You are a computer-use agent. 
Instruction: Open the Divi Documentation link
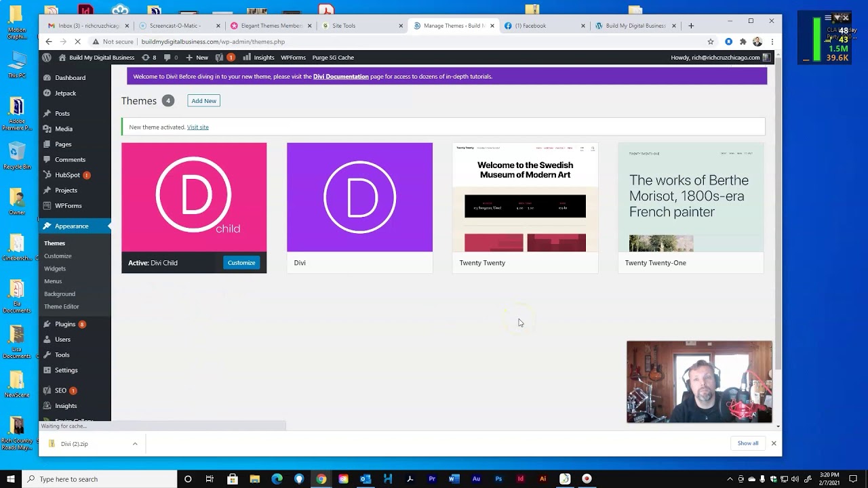(x=340, y=77)
